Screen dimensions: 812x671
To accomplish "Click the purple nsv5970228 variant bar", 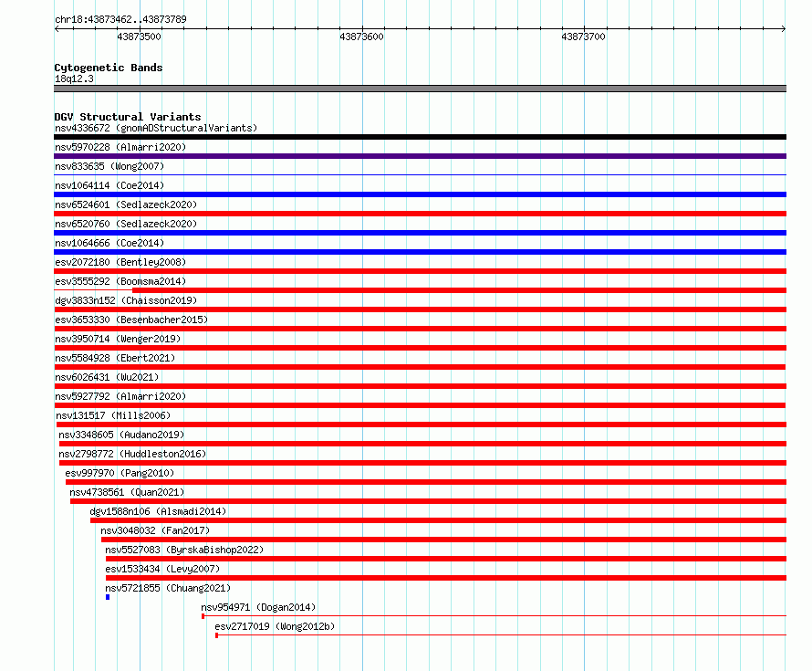I will 420,156.
